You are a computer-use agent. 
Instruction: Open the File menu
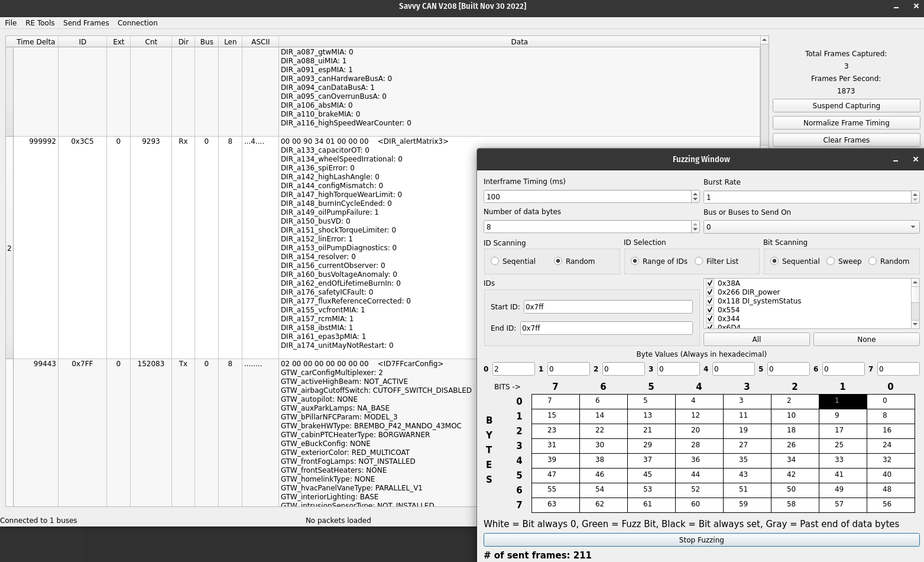coord(11,23)
